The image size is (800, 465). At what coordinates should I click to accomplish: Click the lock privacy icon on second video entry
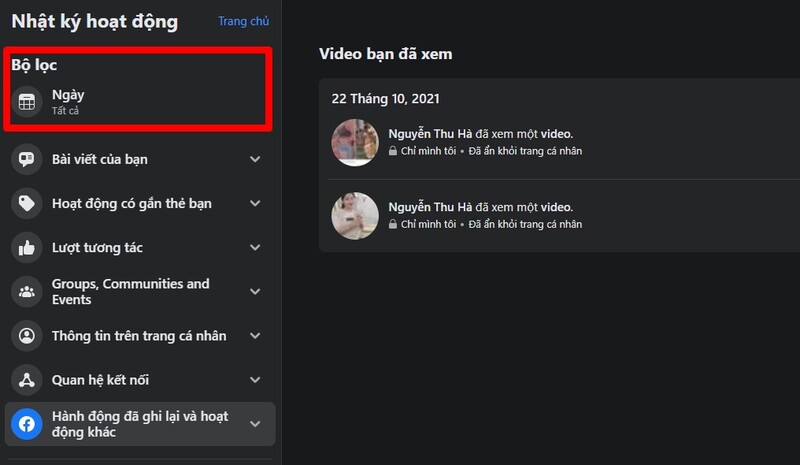pos(392,224)
